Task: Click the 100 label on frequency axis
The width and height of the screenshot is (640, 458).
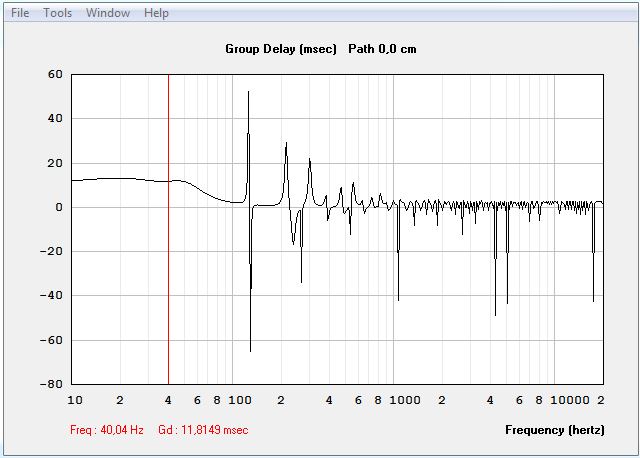Action: [x=240, y=400]
